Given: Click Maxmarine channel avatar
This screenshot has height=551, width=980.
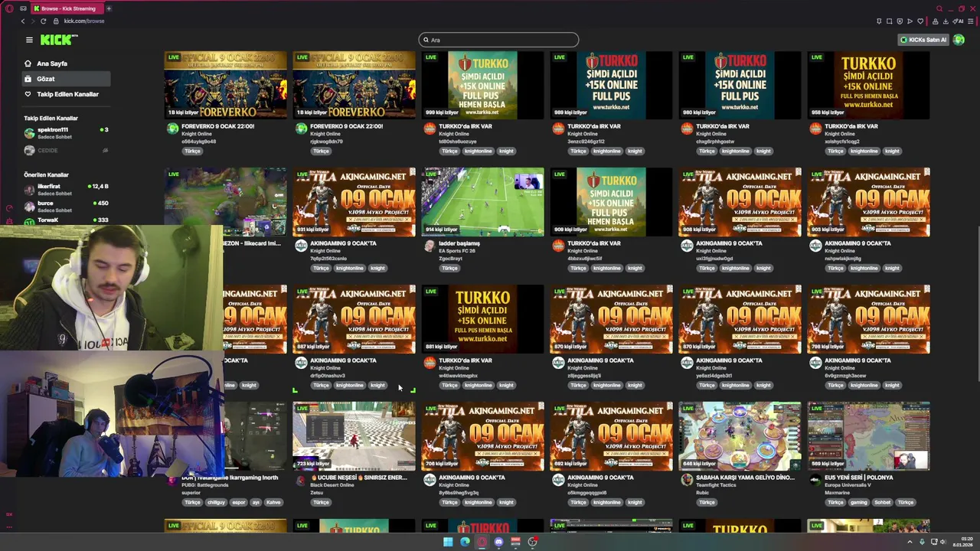Looking at the screenshot, I should (815, 480).
